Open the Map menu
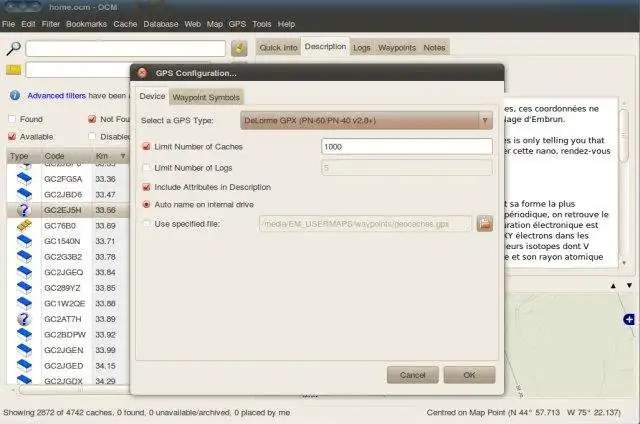This screenshot has height=424, width=640. pos(215,24)
